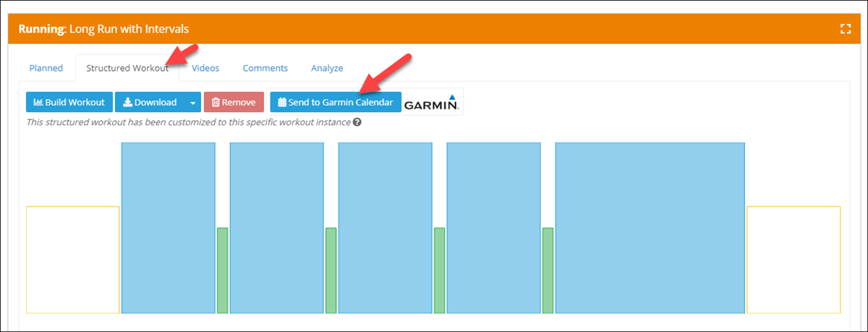This screenshot has height=332, width=868.
Task: Expand workout panel to fullscreen
Action: (845, 29)
